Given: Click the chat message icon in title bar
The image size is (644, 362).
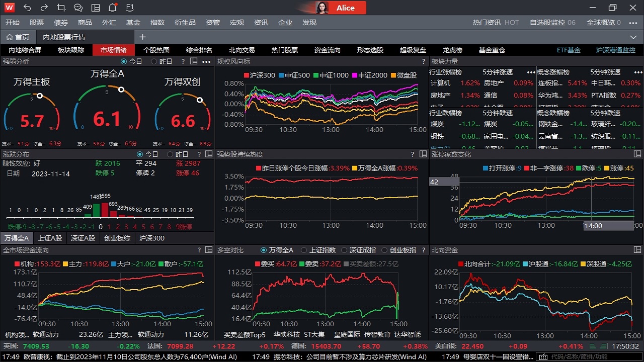Looking at the screenshot, I should (78, 8).
